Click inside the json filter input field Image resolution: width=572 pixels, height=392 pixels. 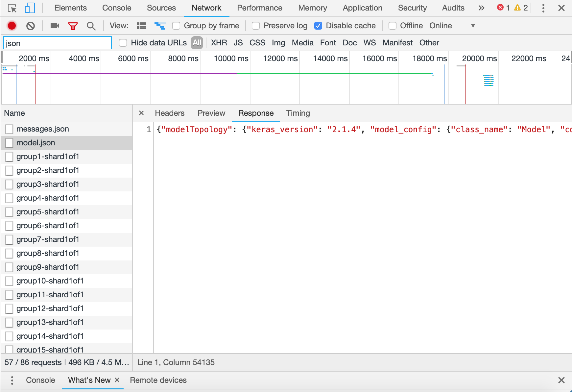[57, 43]
